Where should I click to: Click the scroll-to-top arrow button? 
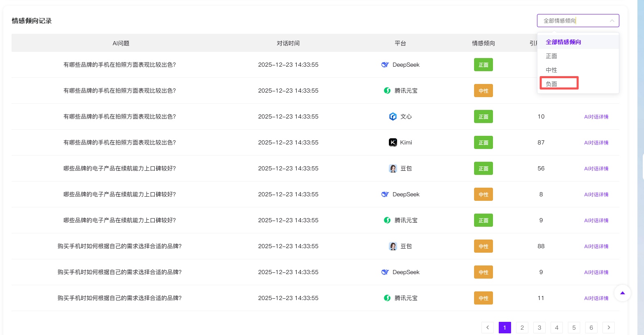pos(622,293)
